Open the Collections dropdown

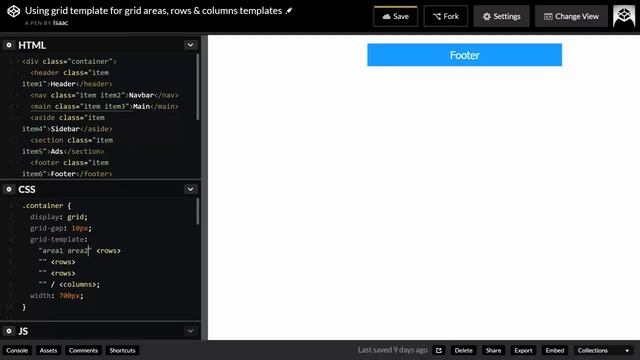(603, 350)
